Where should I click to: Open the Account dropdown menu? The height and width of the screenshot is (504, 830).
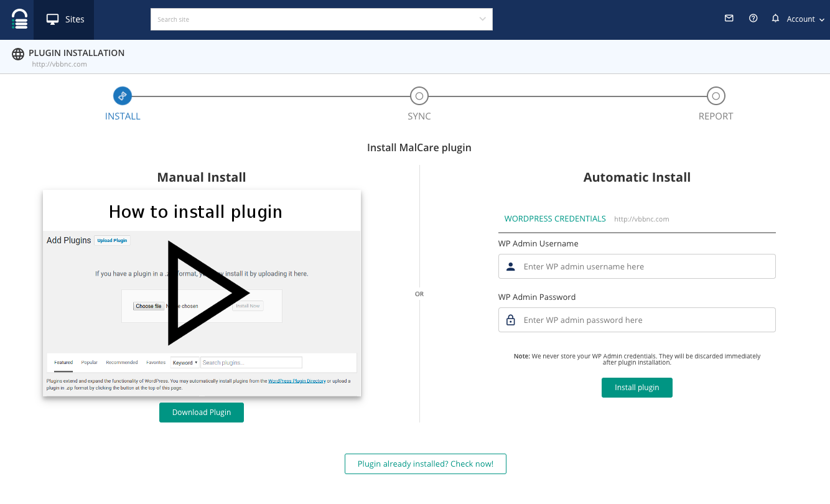pyautogui.click(x=806, y=19)
